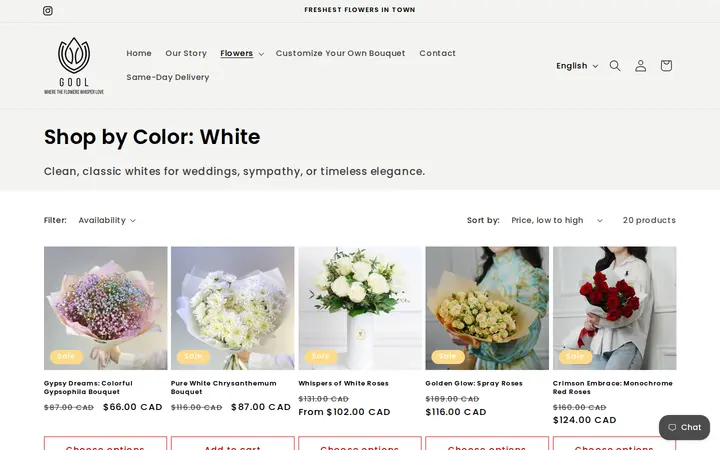This screenshot has width=720, height=450.
Task: Click the Gypsy Dreams product title
Action: (x=88, y=388)
